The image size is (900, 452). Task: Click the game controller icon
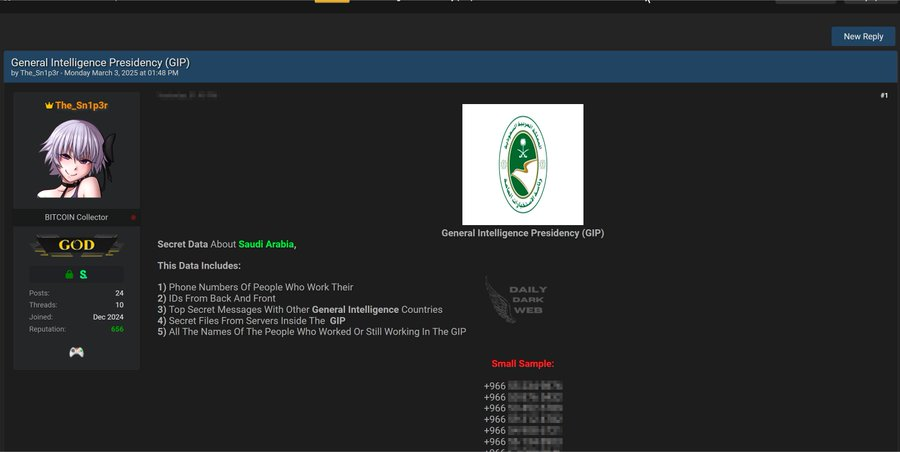click(76, 352)
